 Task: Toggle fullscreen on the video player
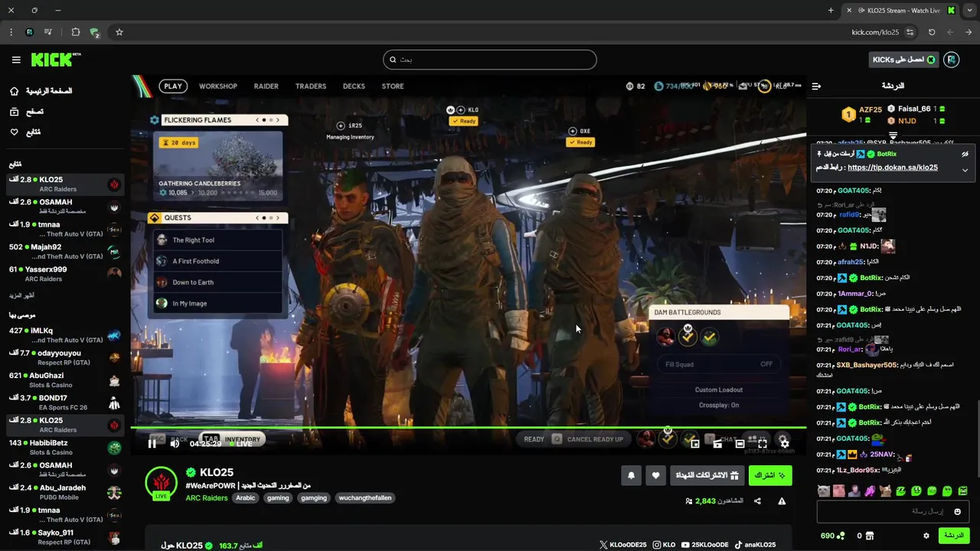click(x=763, y=443)
